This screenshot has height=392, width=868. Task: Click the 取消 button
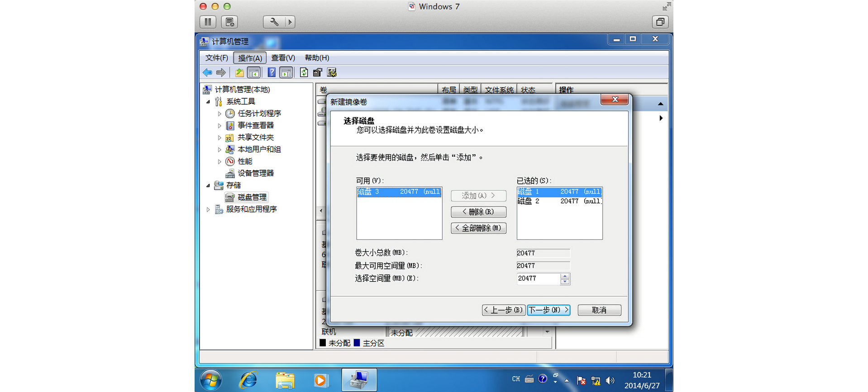pos(599,310)
